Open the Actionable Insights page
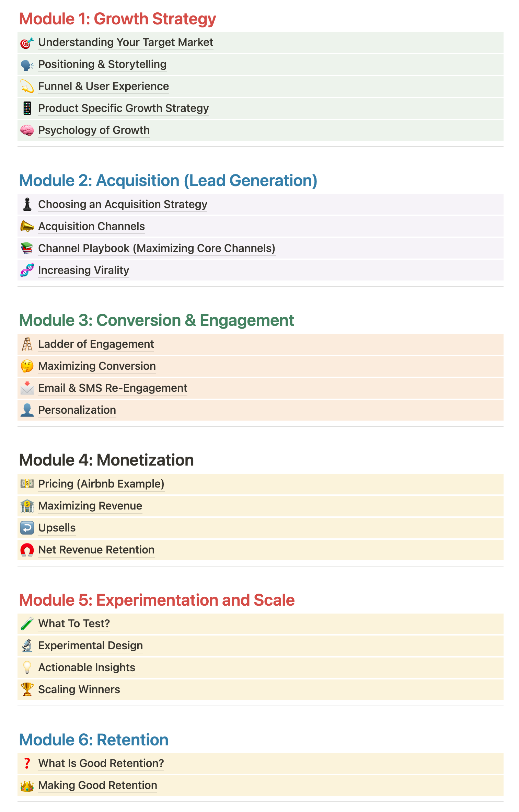The width and height of the screenshot is (519, 812). click(x=87, y=667)
